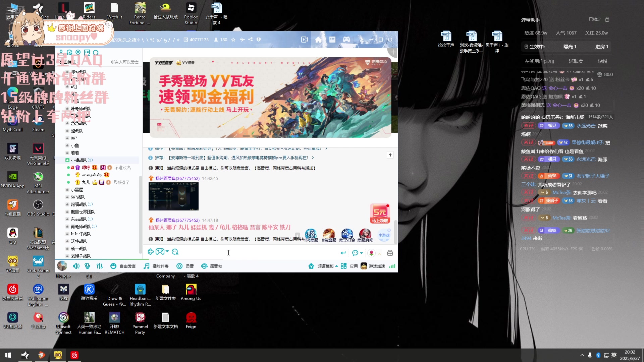
Task: Open the font style icon in chat toolbar
Action: pyautogui.click(x=175, y=252)
